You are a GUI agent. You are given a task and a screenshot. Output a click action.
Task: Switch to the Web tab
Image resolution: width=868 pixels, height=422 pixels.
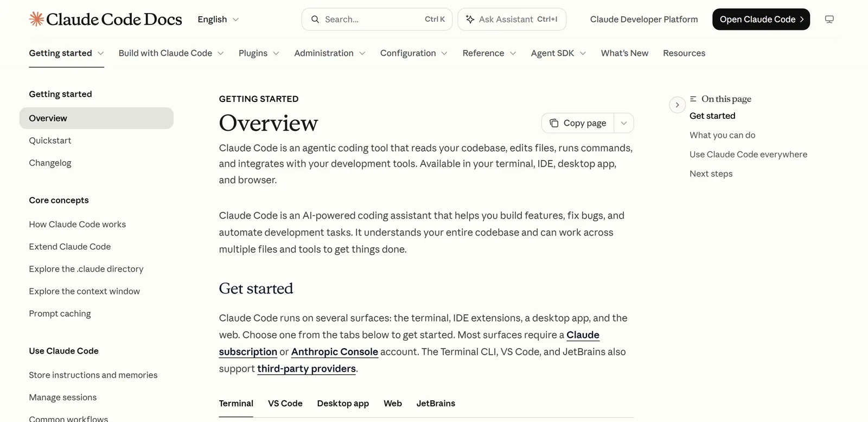point(393,404)
